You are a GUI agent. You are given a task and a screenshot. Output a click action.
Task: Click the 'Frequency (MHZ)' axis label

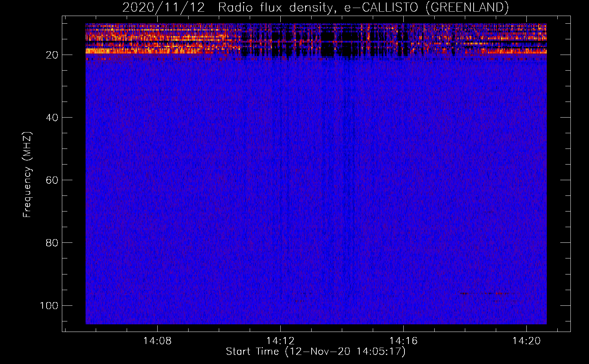[x=27, y=175]
